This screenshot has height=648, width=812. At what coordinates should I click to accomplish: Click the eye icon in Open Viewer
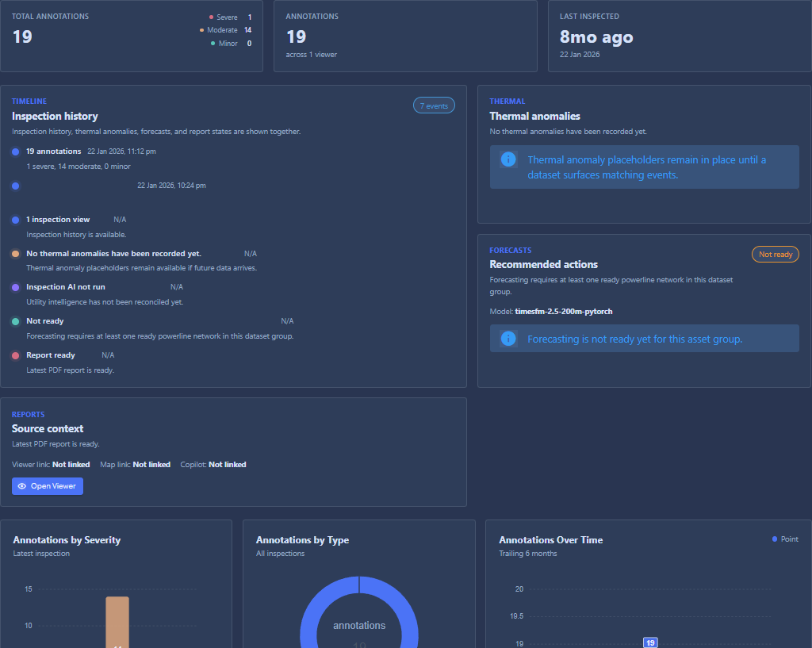[21, 486]
